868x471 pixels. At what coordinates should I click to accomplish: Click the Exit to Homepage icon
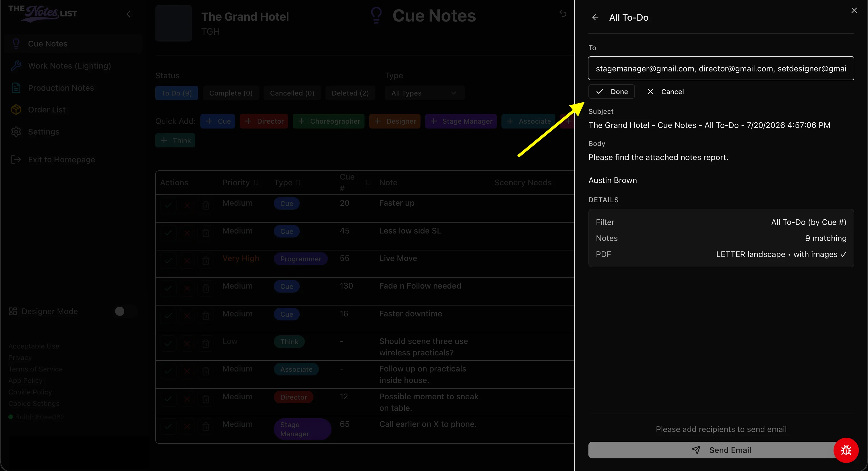tap(16, 159)
